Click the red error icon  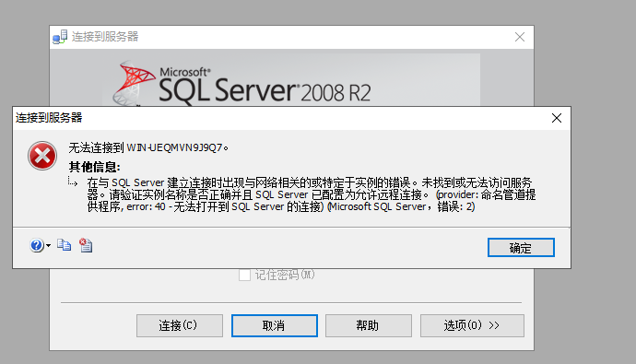point(42,156)
